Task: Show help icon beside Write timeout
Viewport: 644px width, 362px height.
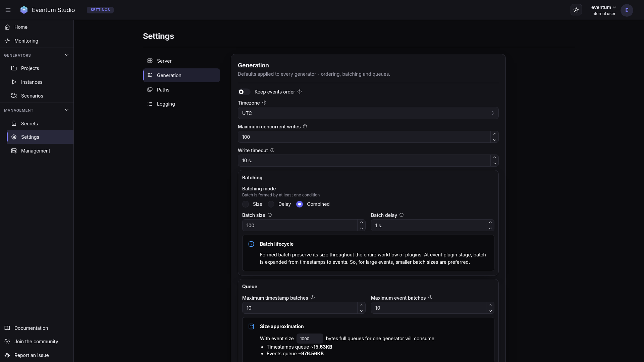Action: [x=272, y=150]
